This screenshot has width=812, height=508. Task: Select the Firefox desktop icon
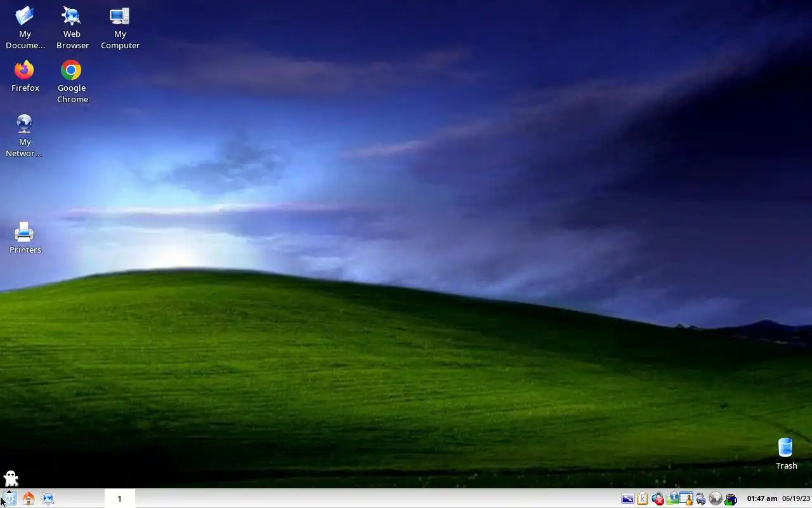pos(25,76)
